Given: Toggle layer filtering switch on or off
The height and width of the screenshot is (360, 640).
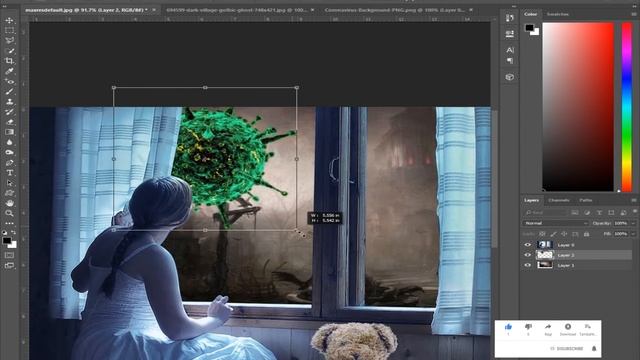Looking at the screenshot, I should [635, 211].
